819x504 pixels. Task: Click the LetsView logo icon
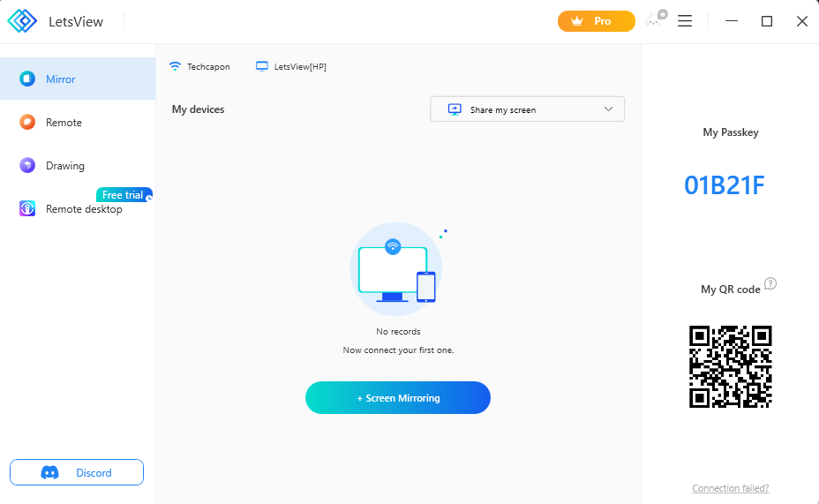pyautogui.click(x=22, y=21)
